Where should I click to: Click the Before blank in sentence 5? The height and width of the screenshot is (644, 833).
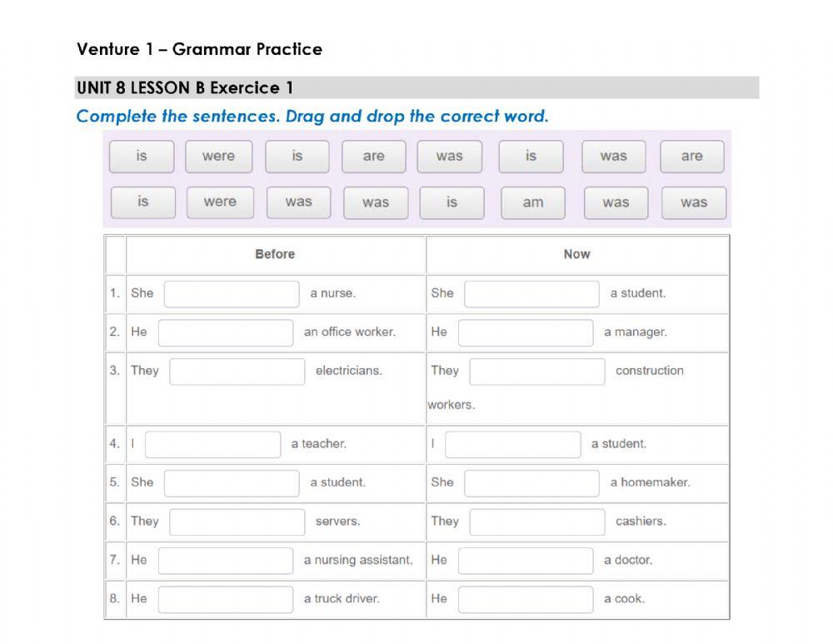pos(232,482)
